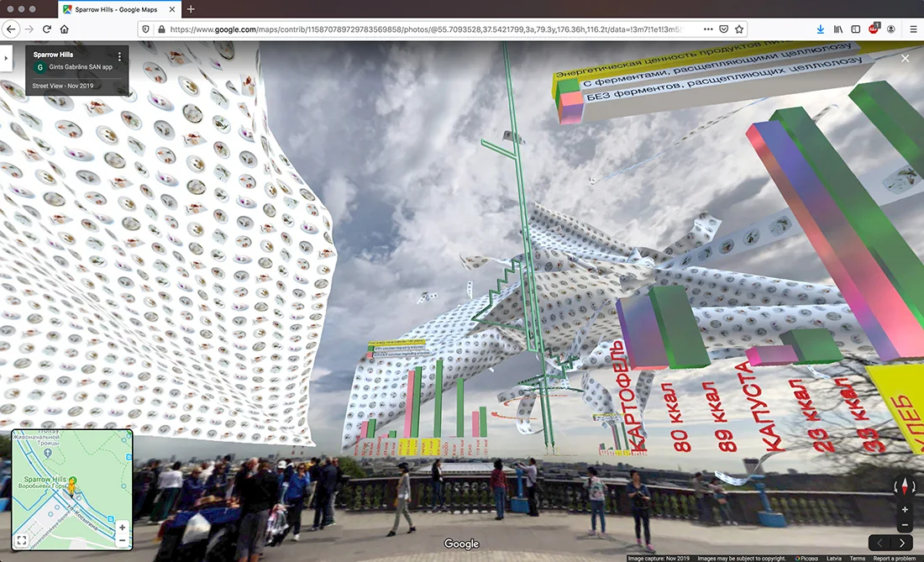
Task: Show site security info via padlock icon
Action: (161, 29)
